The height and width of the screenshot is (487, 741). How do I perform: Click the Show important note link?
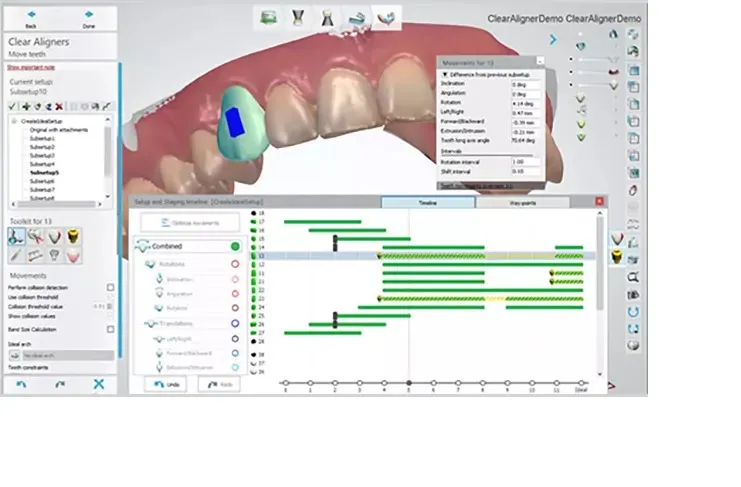point(29,67)
